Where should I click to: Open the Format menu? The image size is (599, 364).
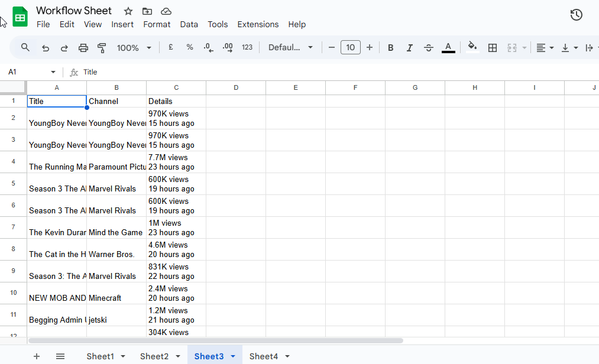click(x=157, y=24)
